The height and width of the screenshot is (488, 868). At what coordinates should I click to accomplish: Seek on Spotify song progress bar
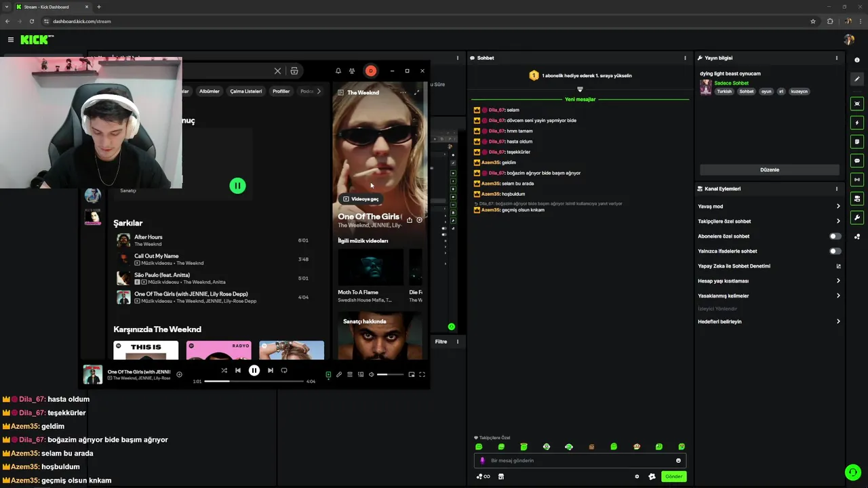[x=254, y=381]
